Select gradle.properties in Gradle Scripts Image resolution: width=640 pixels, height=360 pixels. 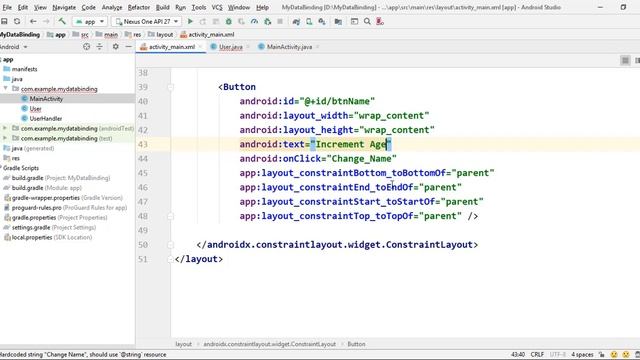point(60,218)
